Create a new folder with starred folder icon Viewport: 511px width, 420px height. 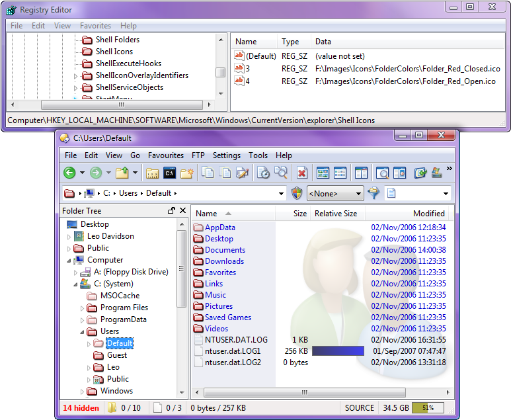tap(186, 173)
